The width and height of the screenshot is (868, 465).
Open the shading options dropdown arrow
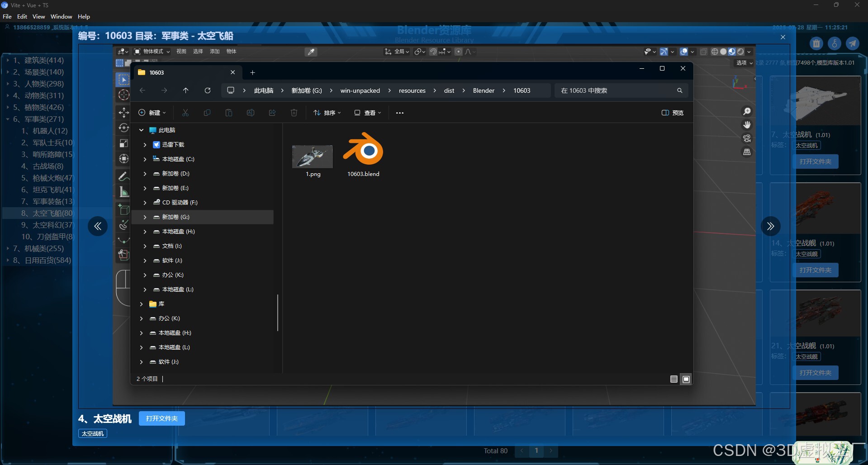(x=749, y=52)
